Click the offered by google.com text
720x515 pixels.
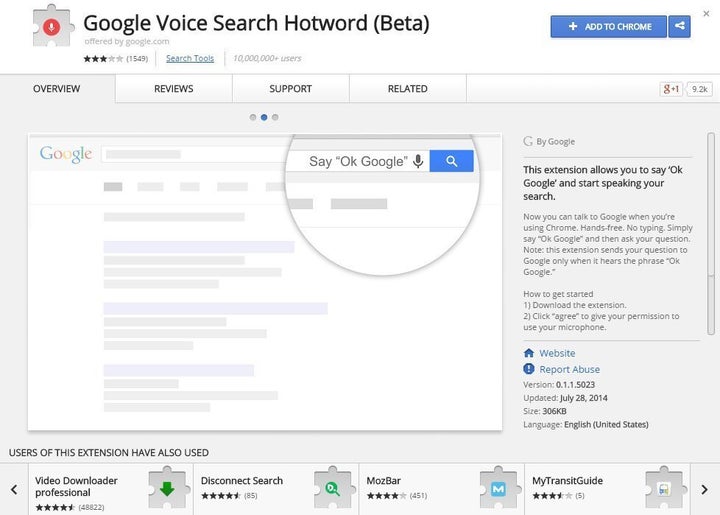[x=127, y=41]
